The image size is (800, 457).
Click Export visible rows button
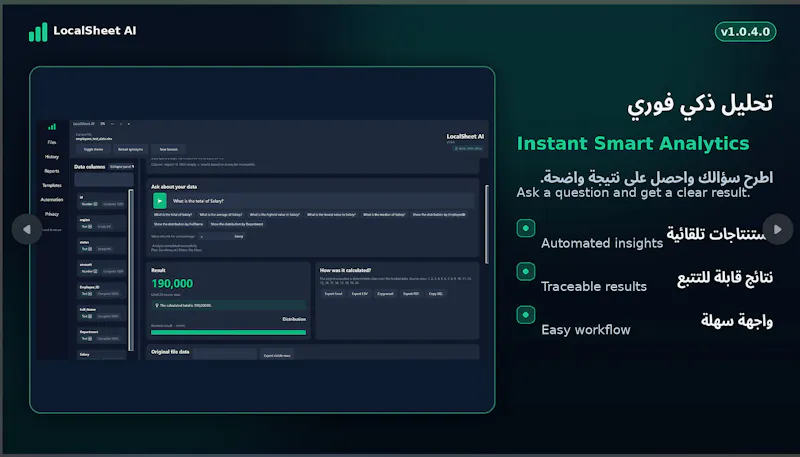coord(277,356)
